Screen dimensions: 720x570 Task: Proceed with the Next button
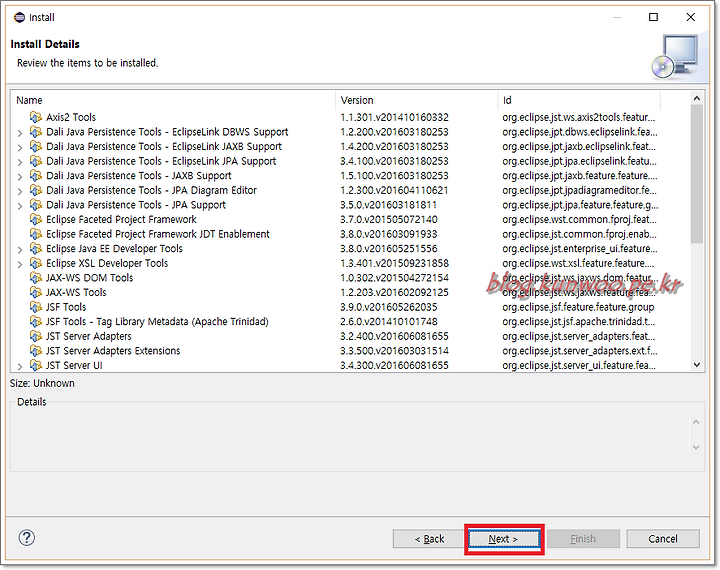pyautogui.click(x=504, y=539)
